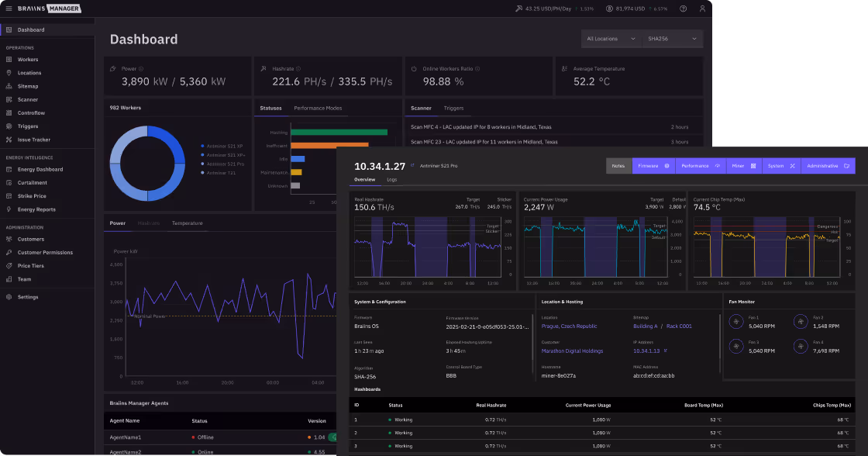
Task: Click the info icon next to Hashrate
Action: pos(298,69)
